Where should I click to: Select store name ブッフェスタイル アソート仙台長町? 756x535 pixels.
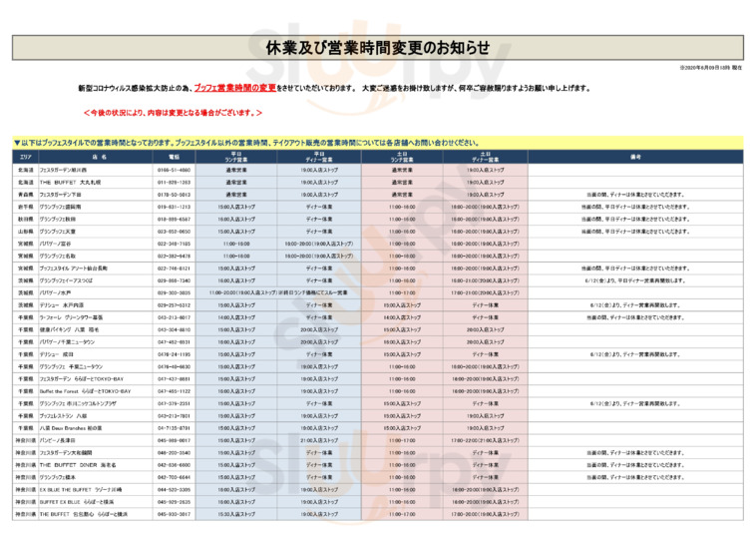pos(73,268)
